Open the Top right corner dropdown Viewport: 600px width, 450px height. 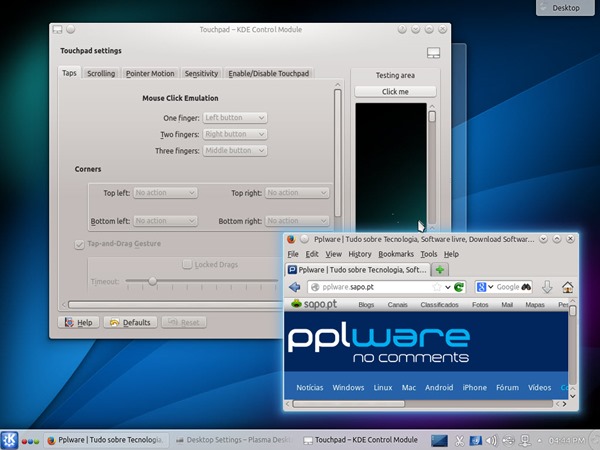pos(297,193)
